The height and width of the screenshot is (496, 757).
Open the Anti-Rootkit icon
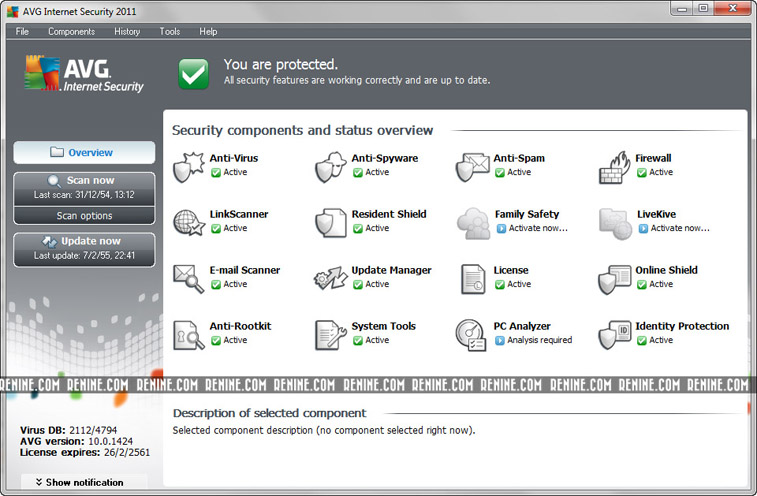click(189, 335)
